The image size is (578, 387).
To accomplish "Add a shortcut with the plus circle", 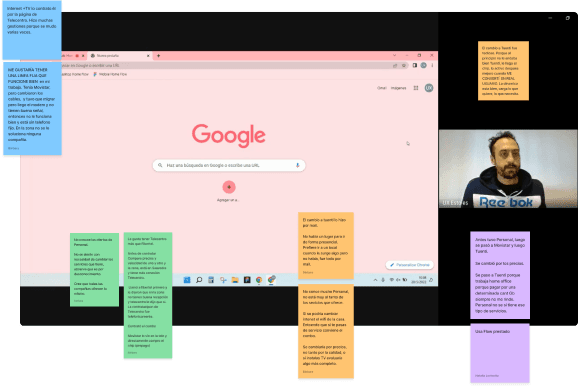I will tap(229, 187).
